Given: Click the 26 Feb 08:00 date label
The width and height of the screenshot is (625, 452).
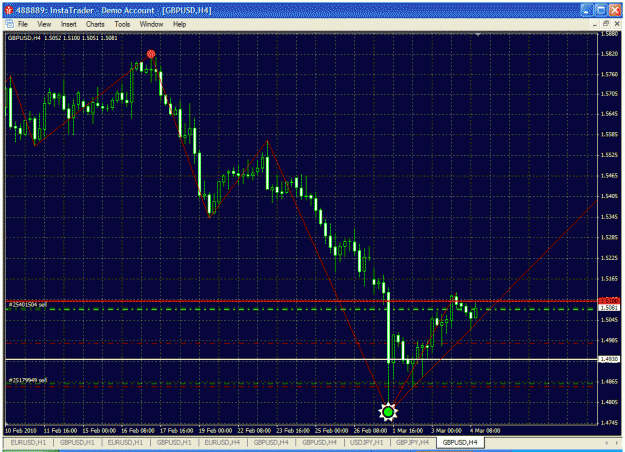Looking at the screenshot, I should pos(370,431).
